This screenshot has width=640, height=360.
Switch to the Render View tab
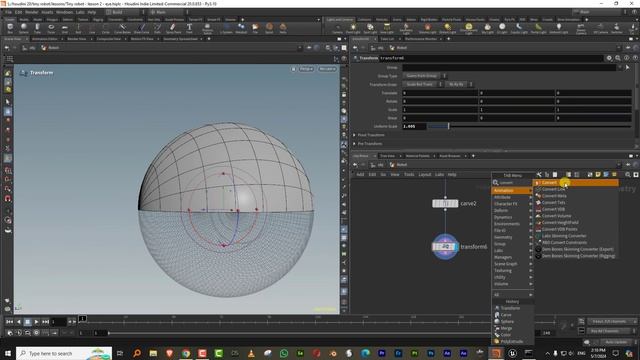77,39
